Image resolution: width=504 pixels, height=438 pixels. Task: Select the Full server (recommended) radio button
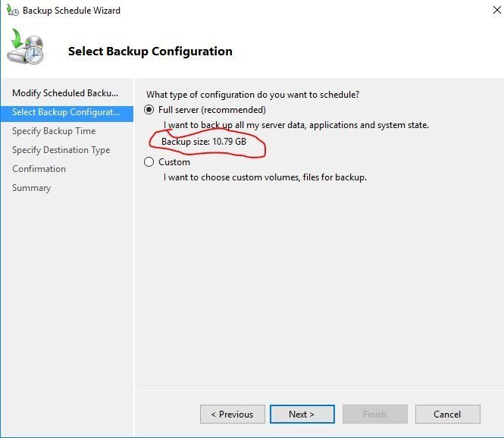(x=149, y=110)
